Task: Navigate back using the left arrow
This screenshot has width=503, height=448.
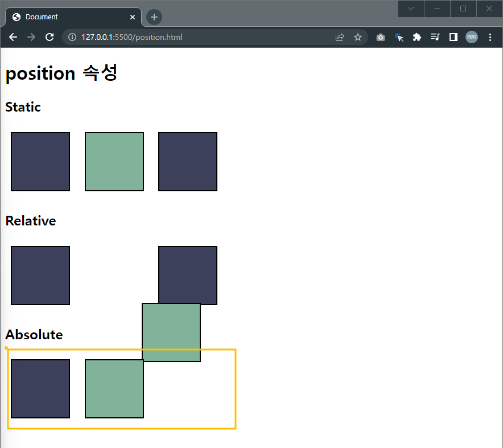Action: click(13, 37)
